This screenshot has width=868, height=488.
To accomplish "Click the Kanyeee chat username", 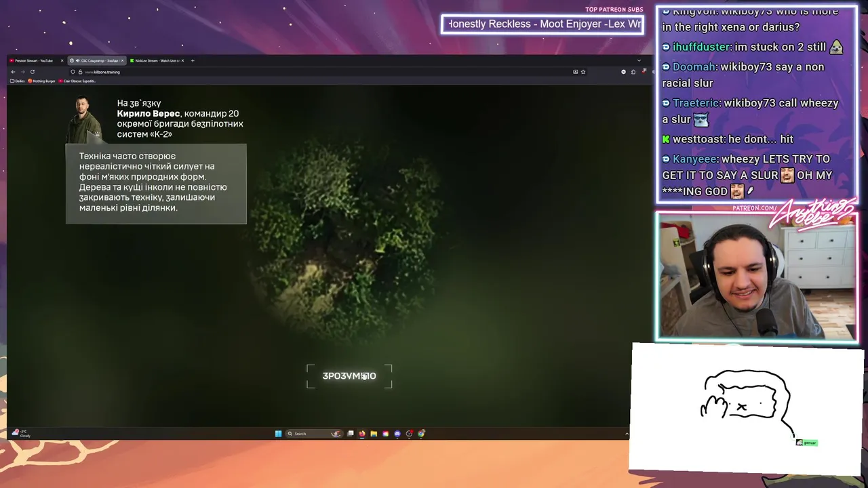I will pyautogui.click(x=695, y=159).
